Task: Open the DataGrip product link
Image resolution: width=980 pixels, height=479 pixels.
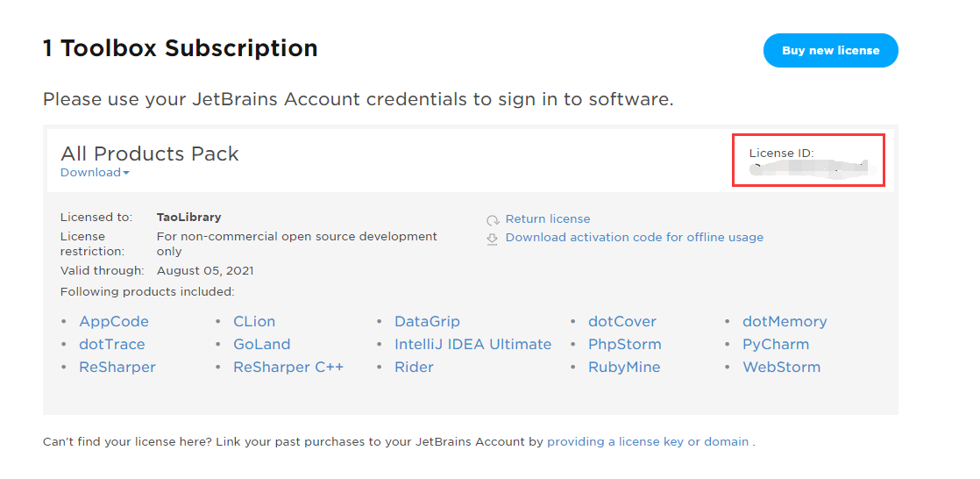Action: point(427,321)
